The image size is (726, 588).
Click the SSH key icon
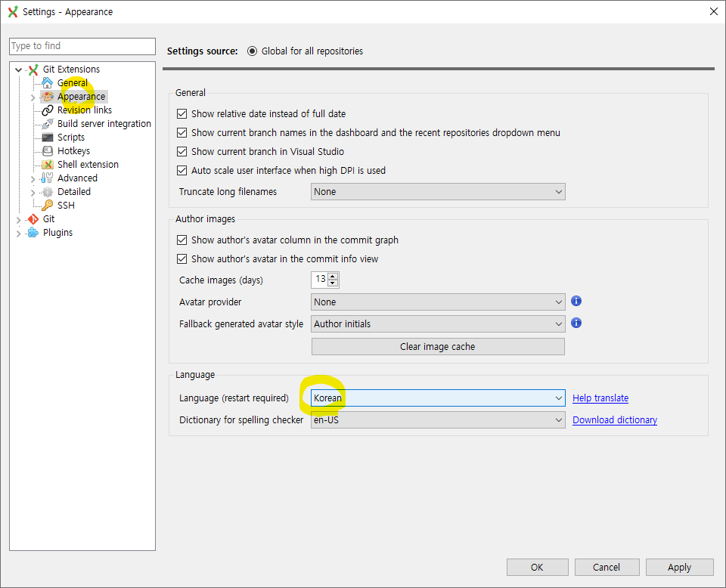click(x=47, y=205)
